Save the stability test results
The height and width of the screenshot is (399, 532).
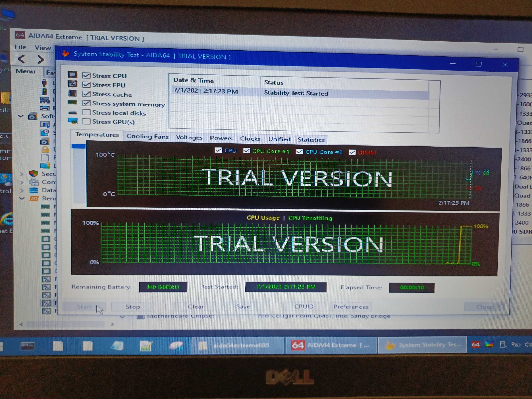coord(243,306)
